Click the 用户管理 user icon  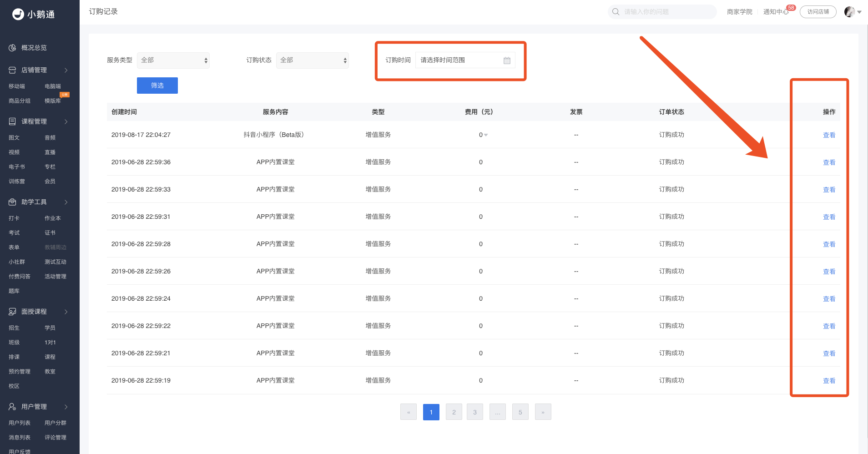(12, 407)
